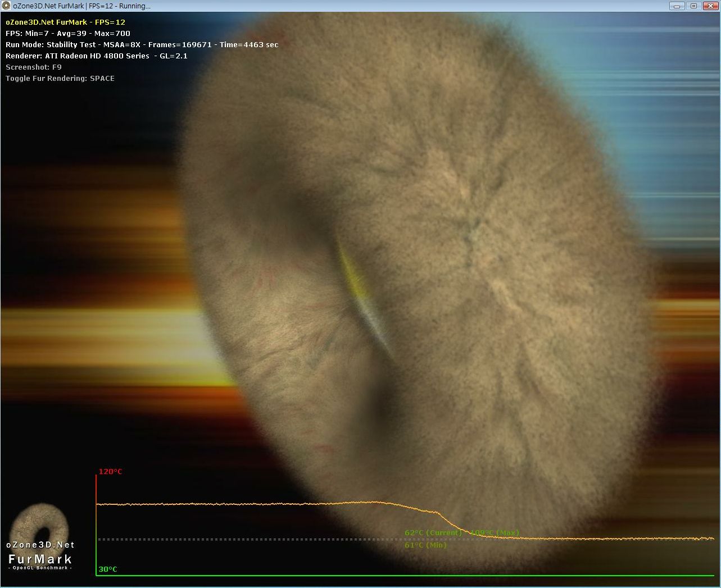Viewport: 721px width, 588px height.
Task: Click the 'FPS: Min=7 - Avg=39 - Max=700' line
Action: (x=68, y=33)
